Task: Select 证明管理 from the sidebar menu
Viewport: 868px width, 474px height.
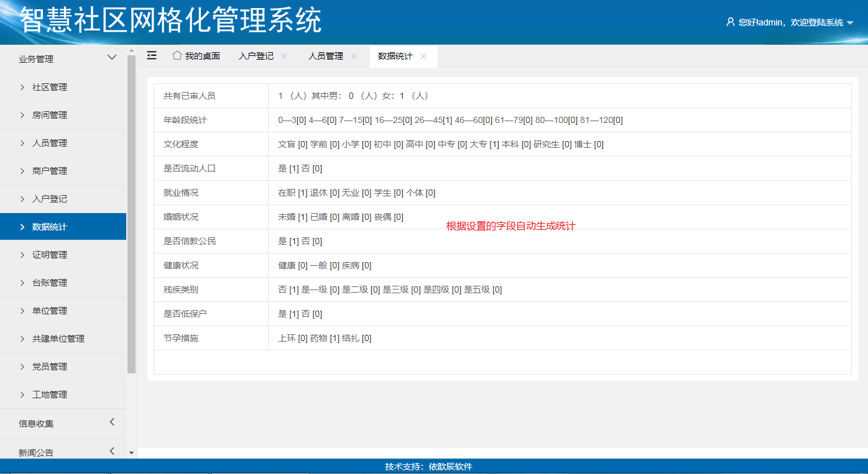Action: pos(50,255)
